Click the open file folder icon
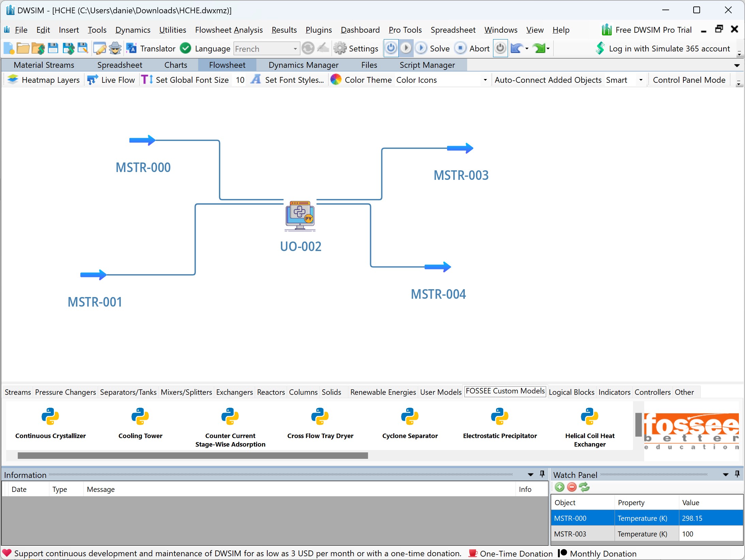This screenshot has width=745, height=560. pyautogui.click(x=23, y=48)
